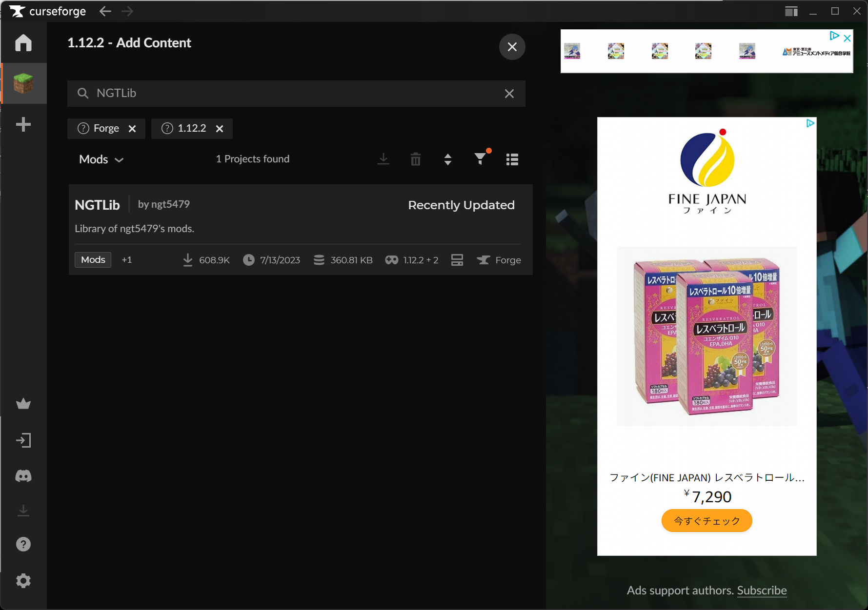Screen dimensions: 868x610
Task: Click the NGTLib description text
Action: [x=135, y=229]
